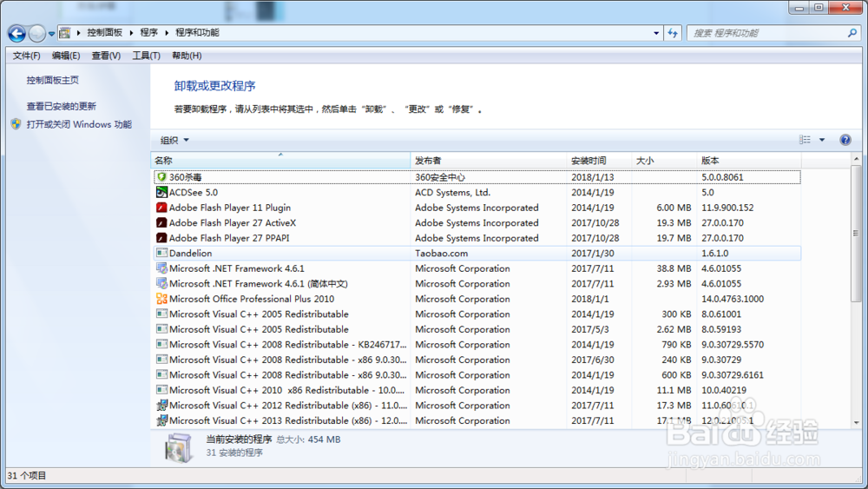Click the 31 个项目 status bar text

27,476
